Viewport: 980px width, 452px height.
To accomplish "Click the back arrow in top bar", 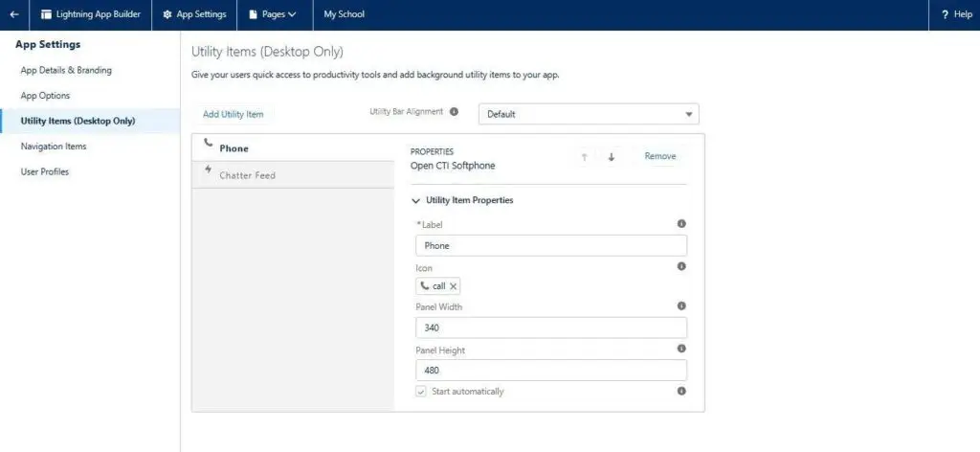I will click(x=14, y=14).
